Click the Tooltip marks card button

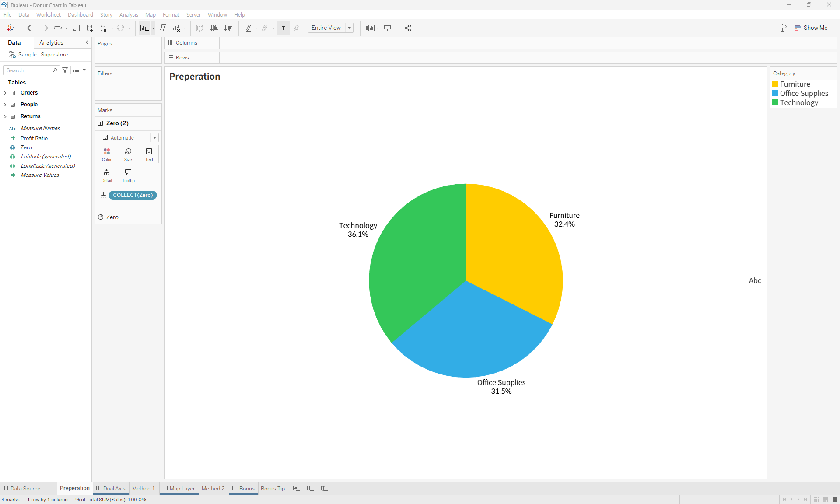click(x=128, y=175)
